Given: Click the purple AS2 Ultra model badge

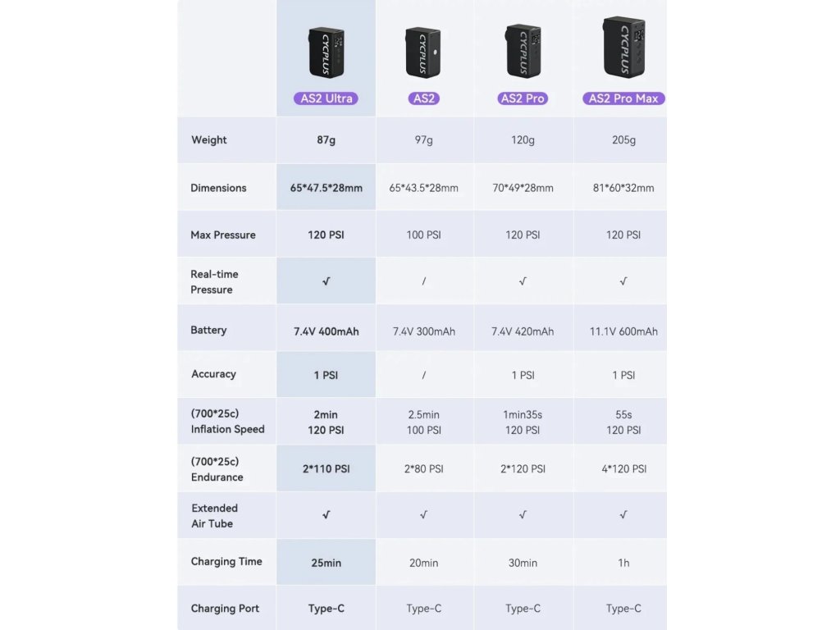Looking at the screenshot, I should (326, 98).
